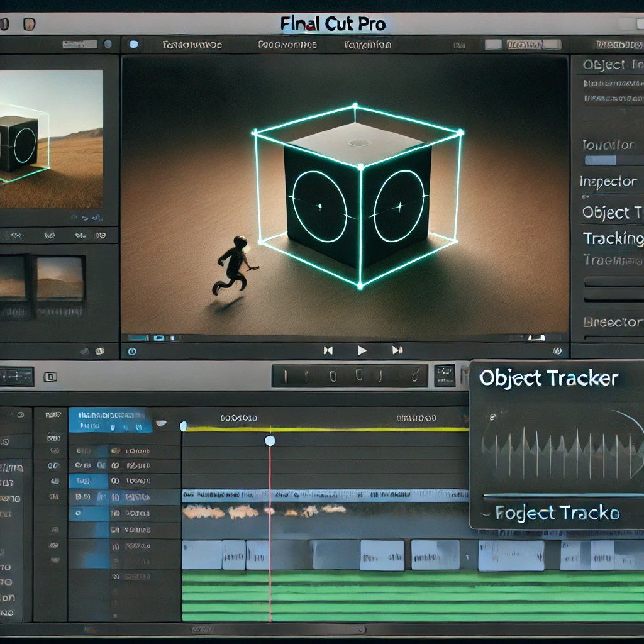644x644 pixels.
Task: Click the waveform graph in Object Tracker
Action: click(x=563, y=454)
